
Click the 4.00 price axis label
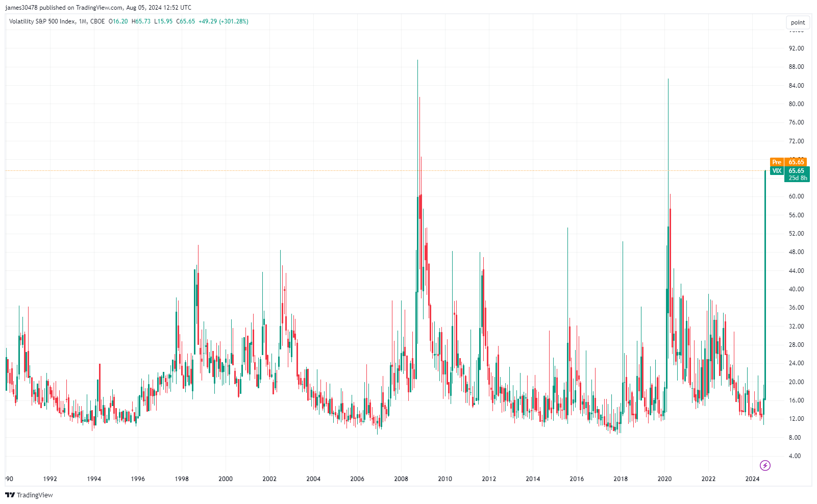(795, 456)
